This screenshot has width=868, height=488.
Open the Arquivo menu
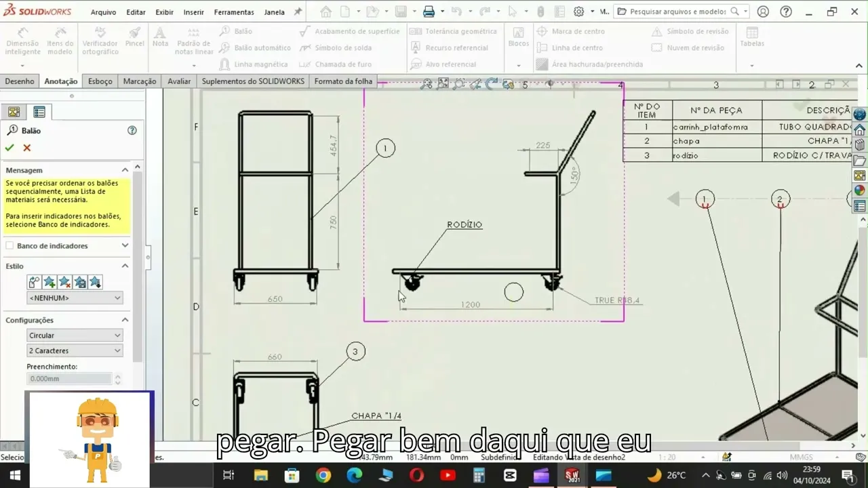[103, 12]
